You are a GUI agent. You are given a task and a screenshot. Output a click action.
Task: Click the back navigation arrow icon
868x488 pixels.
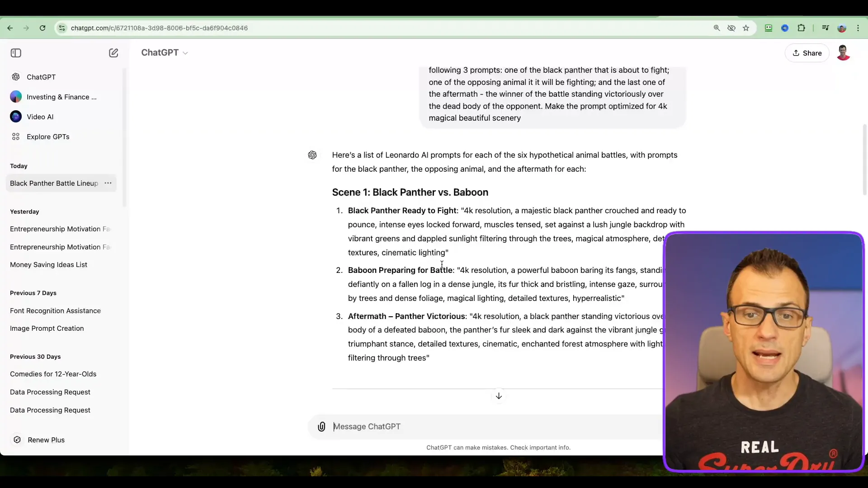(x=10, y=28)
